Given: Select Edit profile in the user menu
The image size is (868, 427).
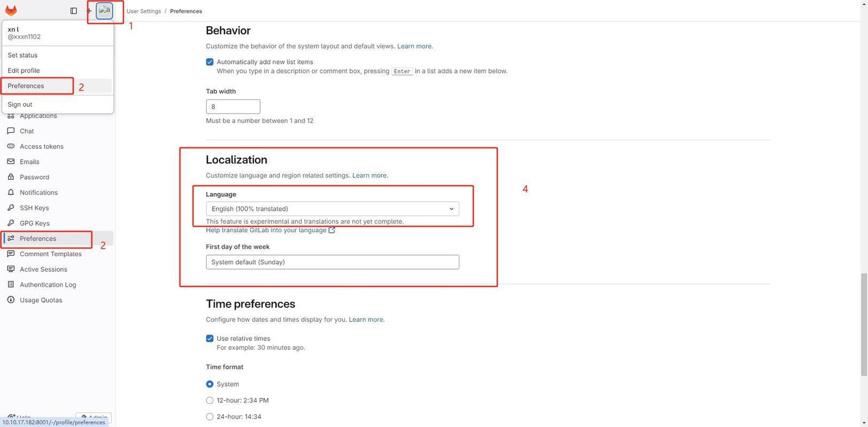Looking at the screenshot, I should 24,70.
